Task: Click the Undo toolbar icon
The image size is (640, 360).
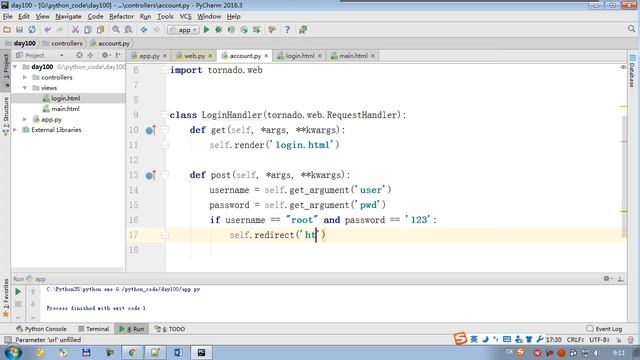Action: tap(47, 30)
